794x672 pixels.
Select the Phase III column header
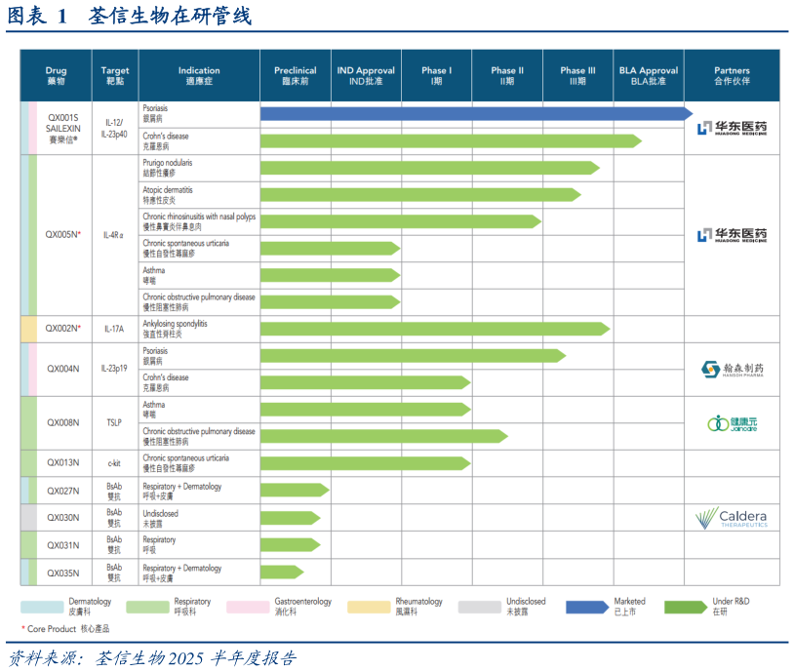point(577,75)
